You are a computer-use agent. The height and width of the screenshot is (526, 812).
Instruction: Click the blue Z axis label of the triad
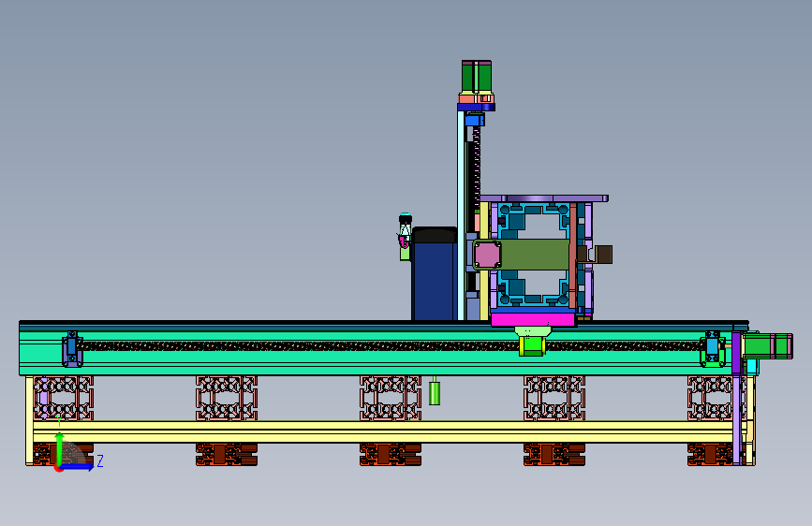[x=100, y=460]
